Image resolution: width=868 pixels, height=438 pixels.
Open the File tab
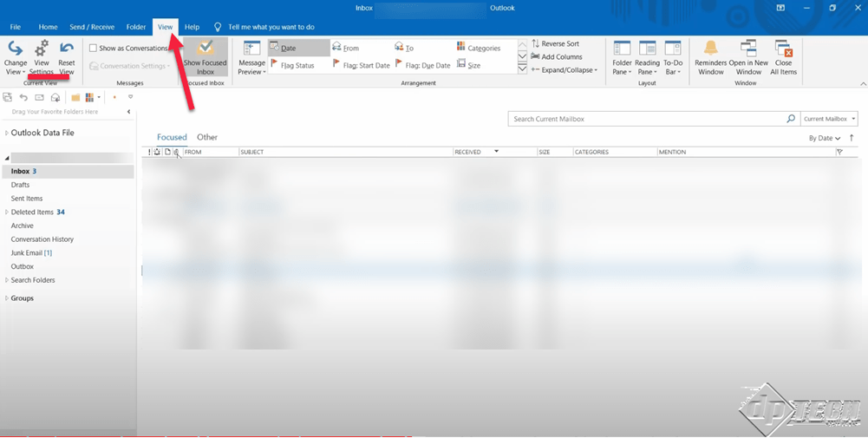[x=16, y=27]
